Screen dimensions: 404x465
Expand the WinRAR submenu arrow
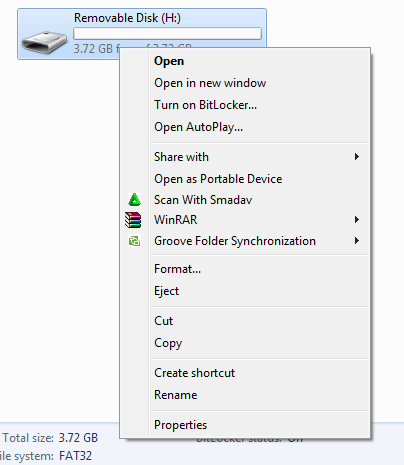[357, 220]
